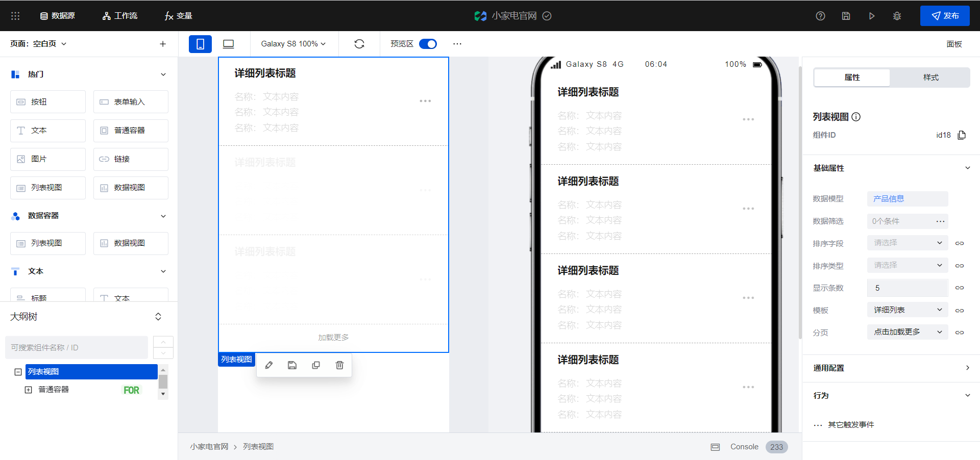Click the 显示条数 input with 5
Image resolution: width=980 pixels, height=460 pixels.
click(908, 288)
